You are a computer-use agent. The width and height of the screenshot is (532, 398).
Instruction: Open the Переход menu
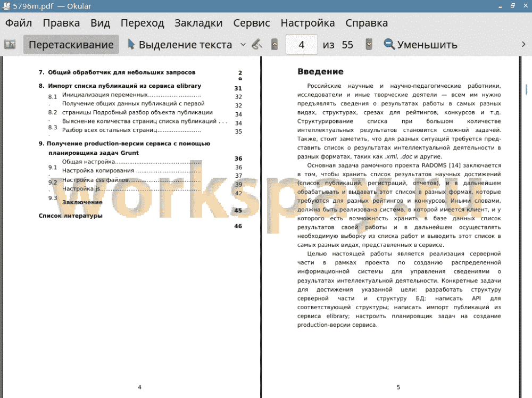(x=142, y=23)
